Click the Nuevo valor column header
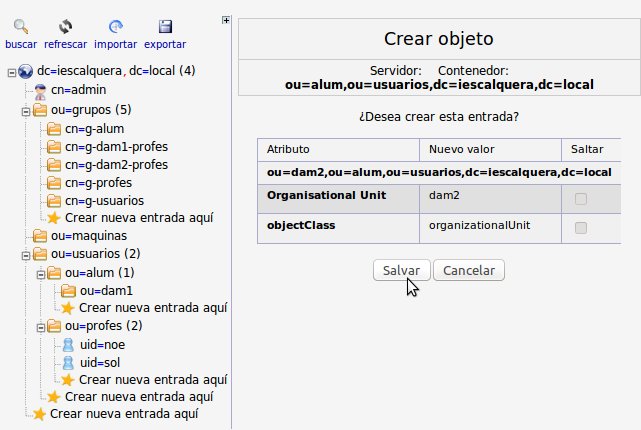Image resolution: width=641 pixels, height=430 pixels. click(x=462, y=149)
